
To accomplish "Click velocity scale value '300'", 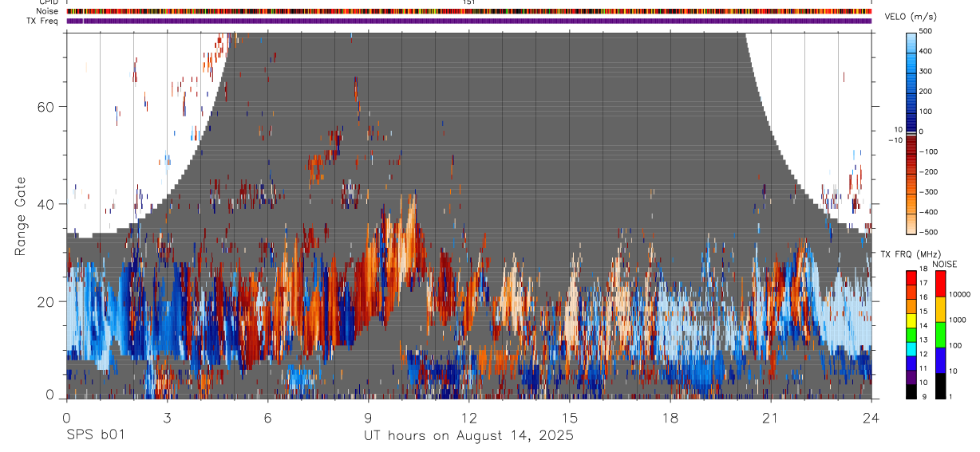I will pos(926,71).
